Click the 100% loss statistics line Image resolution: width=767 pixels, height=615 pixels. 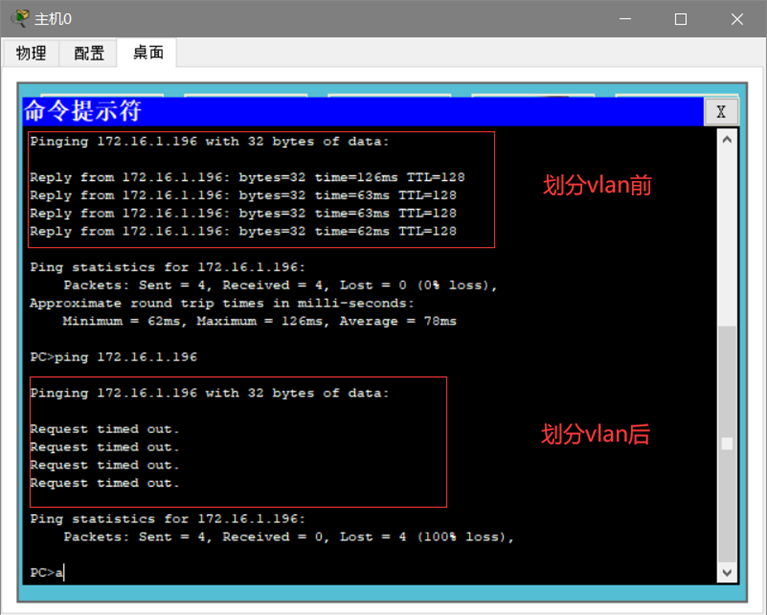click(x=289, y=537)
